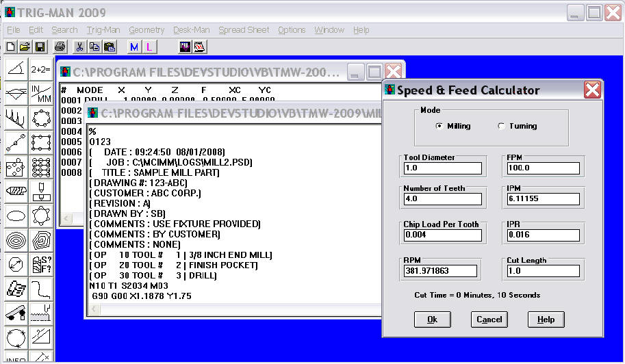The height and width of the screenshot is (364, 625).
Task: Click the IPM input field
Action: (x=544, y=198)
